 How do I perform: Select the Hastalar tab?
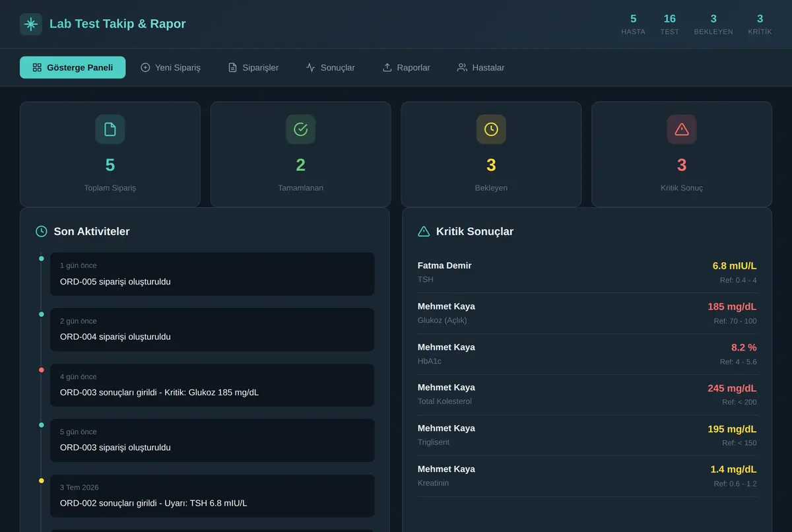click(x=481, y=67)
